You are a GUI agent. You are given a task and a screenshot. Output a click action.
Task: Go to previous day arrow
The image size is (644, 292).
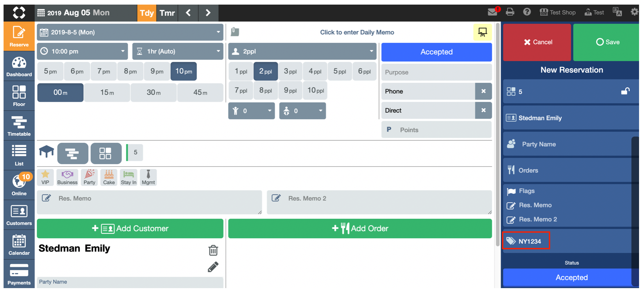click(188, 13)
